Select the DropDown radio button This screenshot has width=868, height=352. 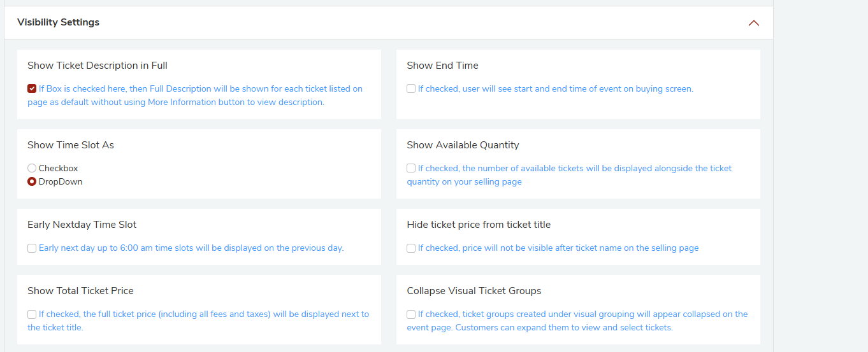[32, 181]
